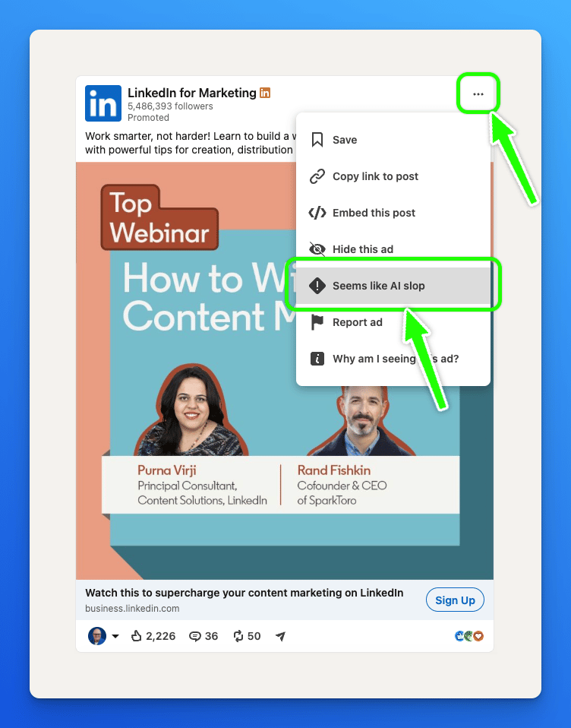Select Why am I seeing this ad

click(x=393, y=359)
